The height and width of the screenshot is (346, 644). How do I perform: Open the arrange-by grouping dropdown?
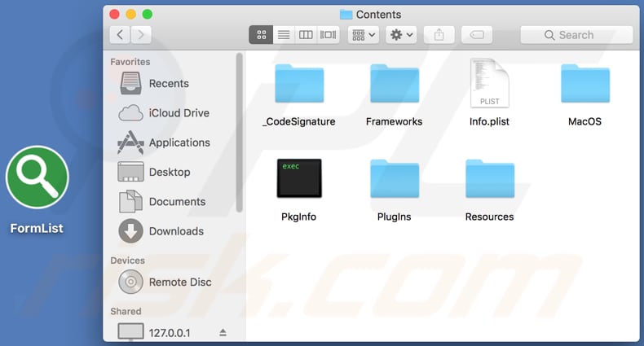tap(363, 35)
